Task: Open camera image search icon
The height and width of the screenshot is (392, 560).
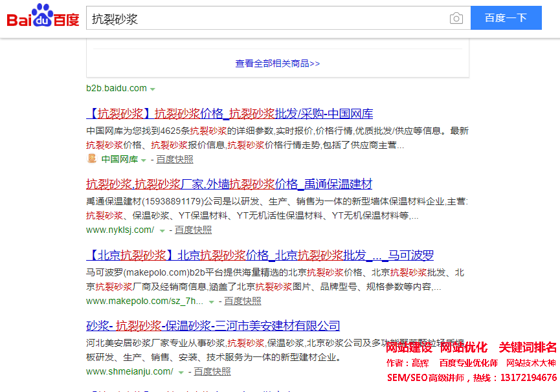Action: click(456, 18)
